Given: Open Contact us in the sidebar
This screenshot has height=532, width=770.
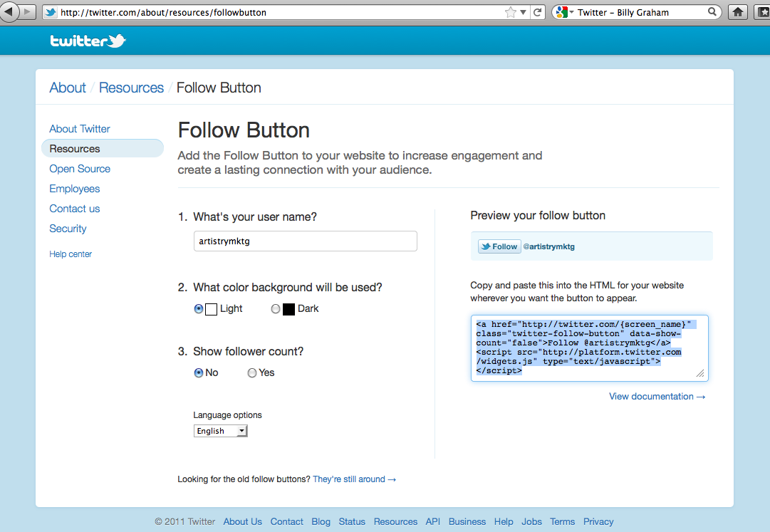Looking at the screenshot, I should point(74,209).
